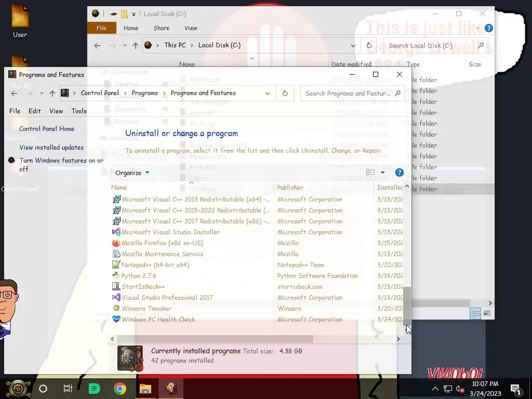Expand Programs and Features address history dropdown
532x399 pixels.
click(x=268, y=94)
